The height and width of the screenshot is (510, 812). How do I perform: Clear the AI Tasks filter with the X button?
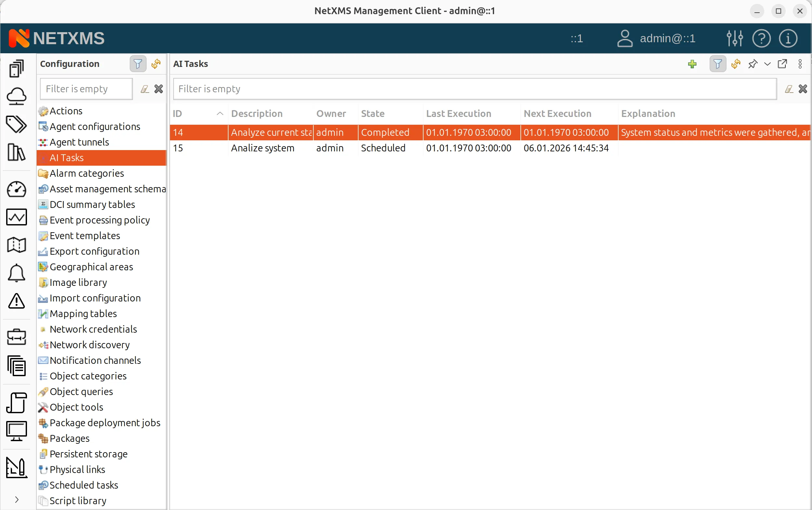tap(803, 89)
